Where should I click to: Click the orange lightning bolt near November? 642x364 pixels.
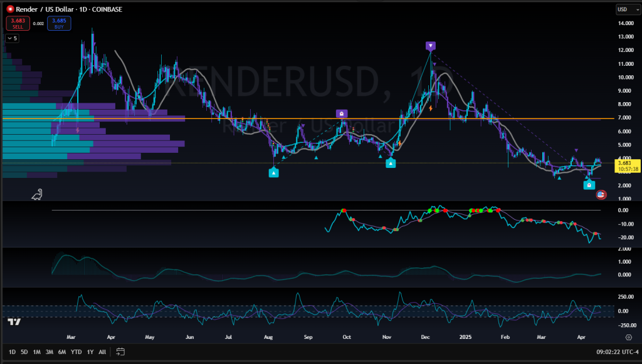pyautogui.click(x=399, y=143)
